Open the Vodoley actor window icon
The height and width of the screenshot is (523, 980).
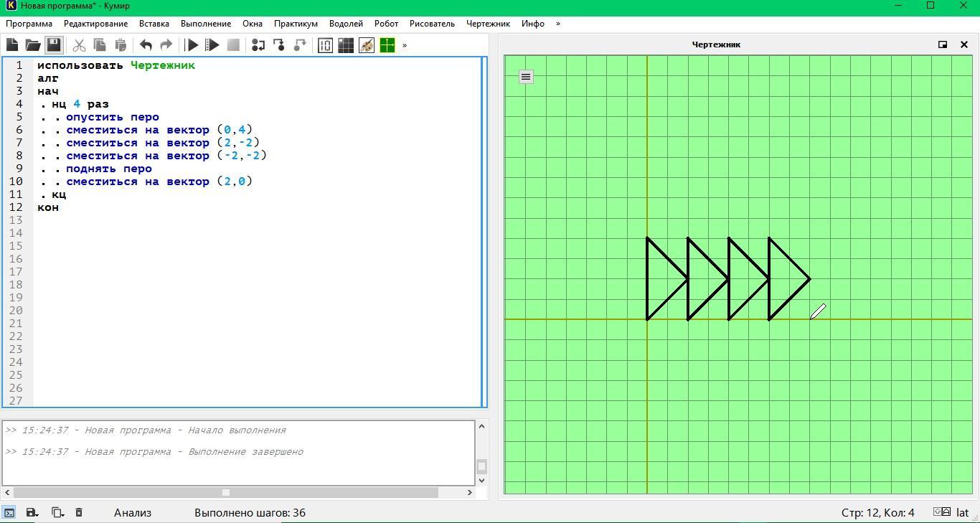tap(325, 45)
